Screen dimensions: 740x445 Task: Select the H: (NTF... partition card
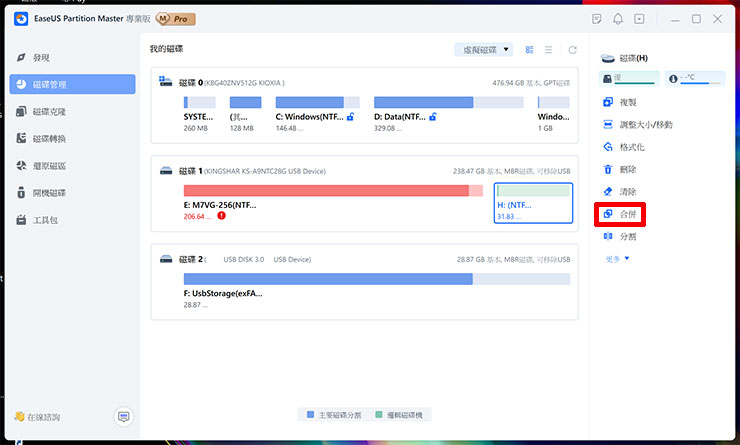[533, 203]
